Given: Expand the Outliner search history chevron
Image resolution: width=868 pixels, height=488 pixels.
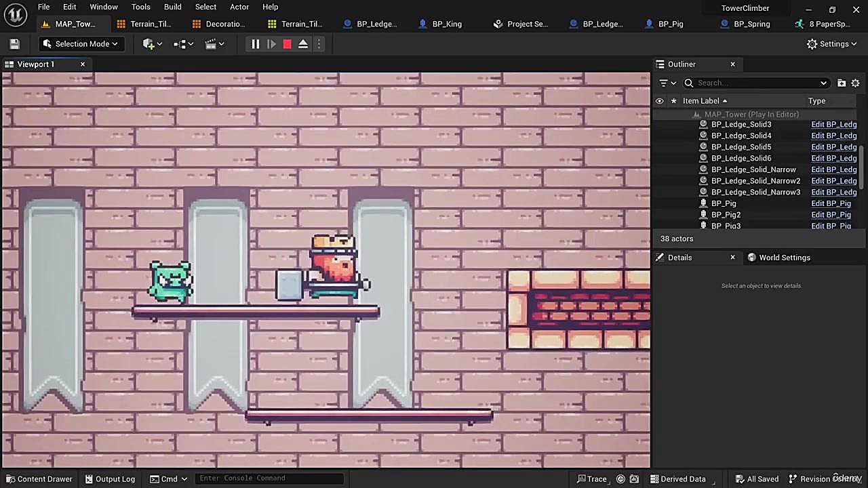Looking at the screenshot, I should pyautogui.click(x=823, y=83).
